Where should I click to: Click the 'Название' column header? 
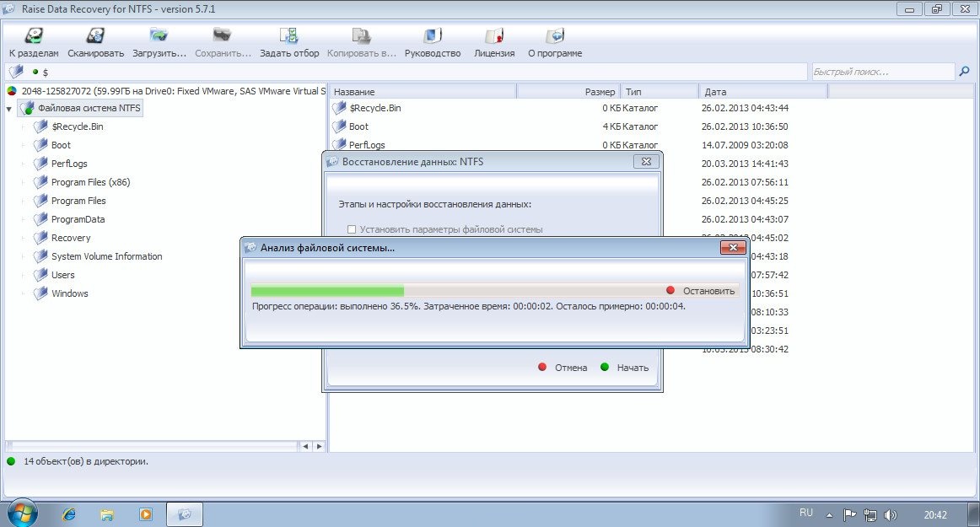click(x=423, y=92)
